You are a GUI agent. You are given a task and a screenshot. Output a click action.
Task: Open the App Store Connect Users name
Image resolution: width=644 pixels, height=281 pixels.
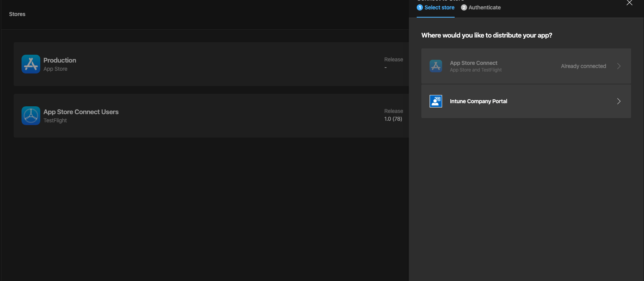[81, 112]
